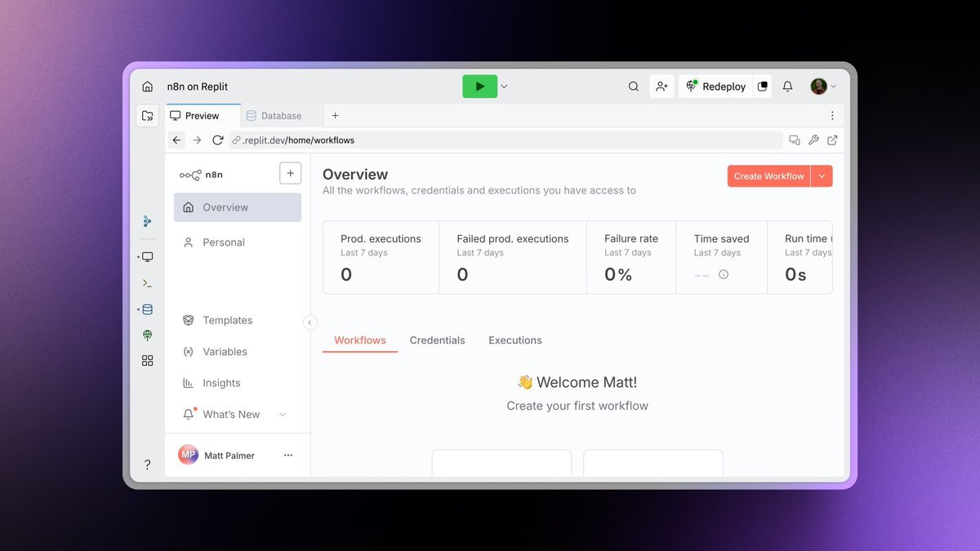Go forward in the preview browser
Image resolution: width=980 pixels, height=551 pixels.
(197, 140)
